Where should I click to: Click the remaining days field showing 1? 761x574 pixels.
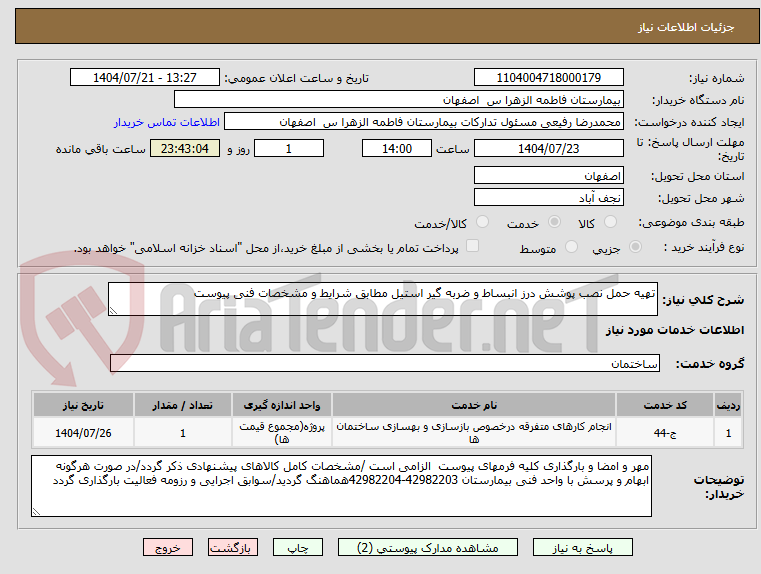pos(289,148)
